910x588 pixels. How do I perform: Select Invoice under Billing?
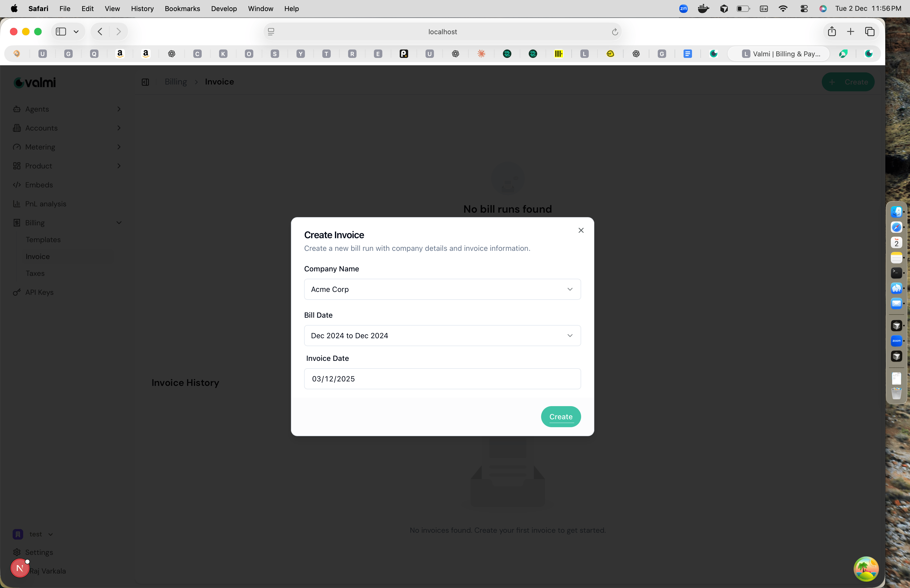point(37,256)
